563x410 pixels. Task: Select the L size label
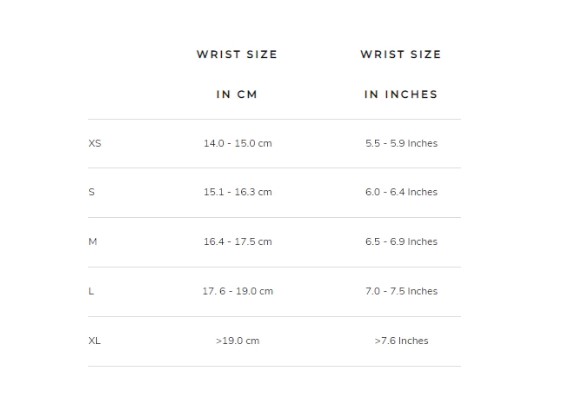(91, 291)
